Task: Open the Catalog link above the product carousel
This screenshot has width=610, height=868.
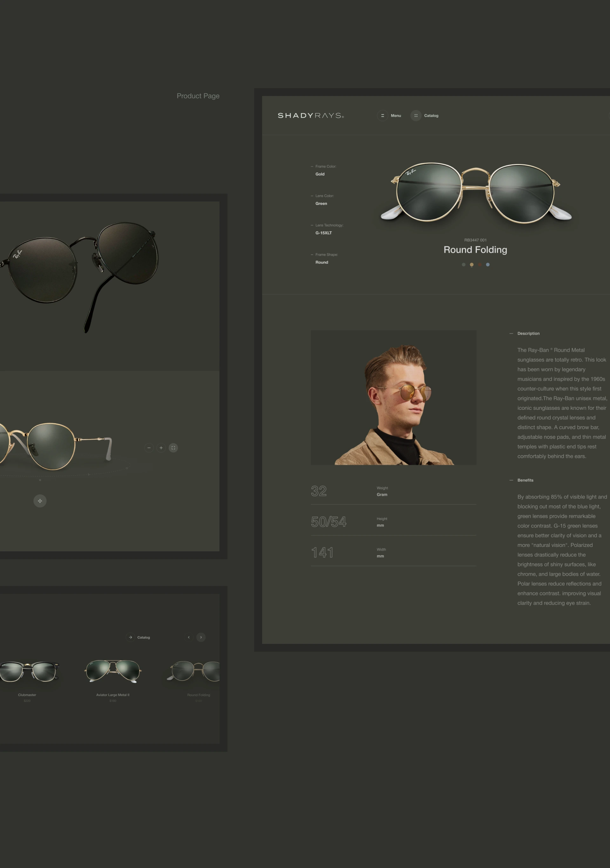Action: point(144,637)
